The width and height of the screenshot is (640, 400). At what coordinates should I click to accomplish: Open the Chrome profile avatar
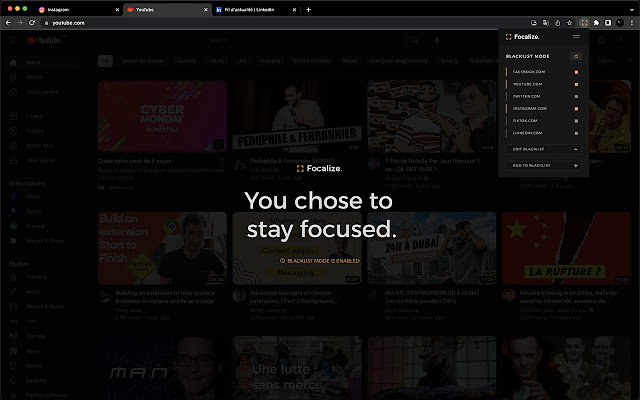[620, 23]
